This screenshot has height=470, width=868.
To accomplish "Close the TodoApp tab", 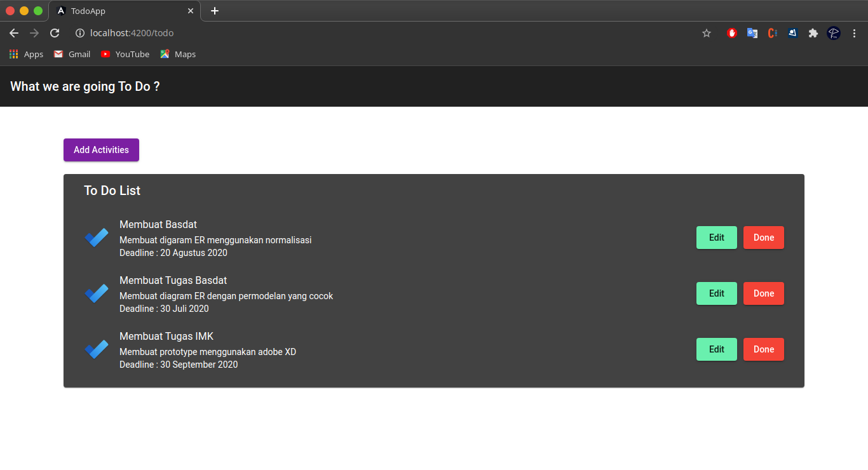I will (x=190, y=11).
